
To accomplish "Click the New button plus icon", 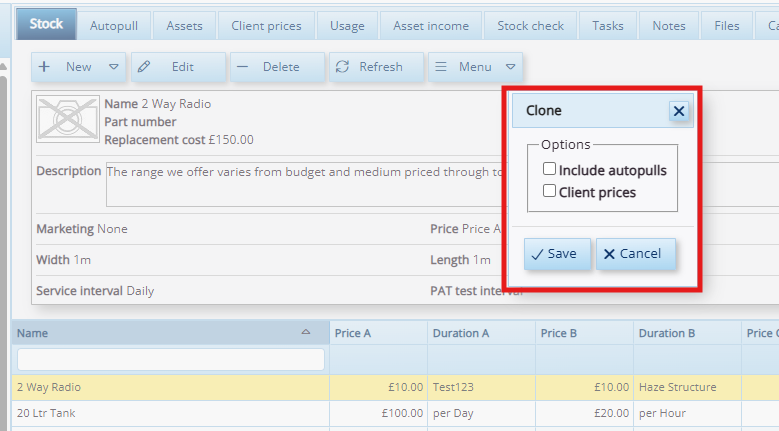I will (44, 67).
